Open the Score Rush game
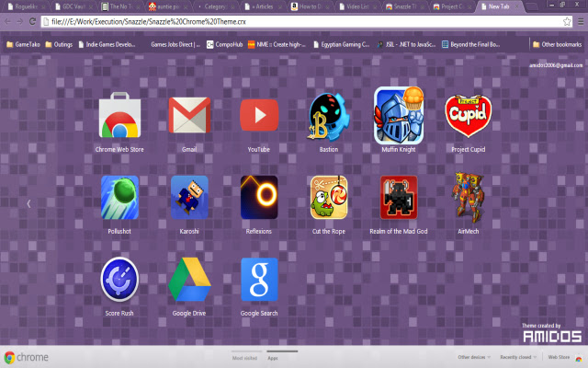The height and width of the screenshot is (368, 588). [119, 280]
